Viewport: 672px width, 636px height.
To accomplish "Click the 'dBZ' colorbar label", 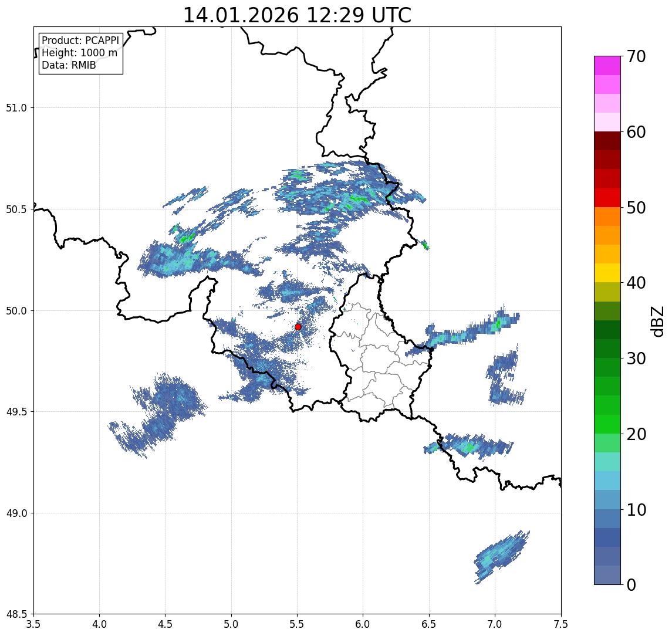I will (x=657, y=321).
